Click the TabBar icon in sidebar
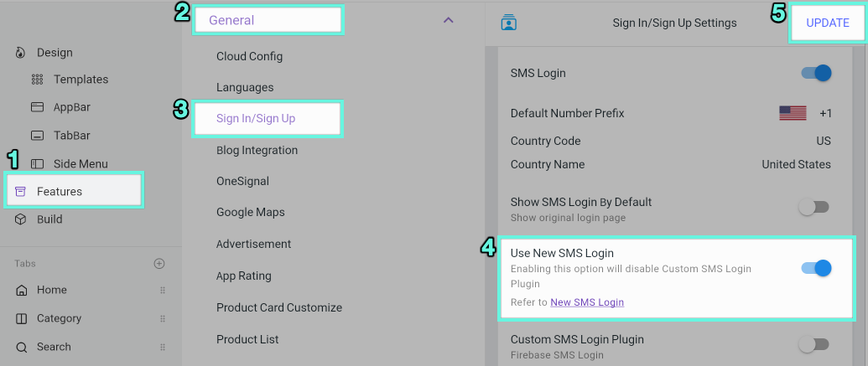Viewport: 868px width, 366px height. 37,136
